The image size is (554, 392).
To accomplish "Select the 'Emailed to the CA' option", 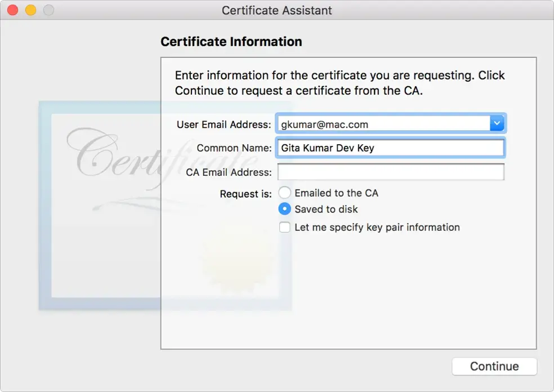I will [x=285, y=192].
